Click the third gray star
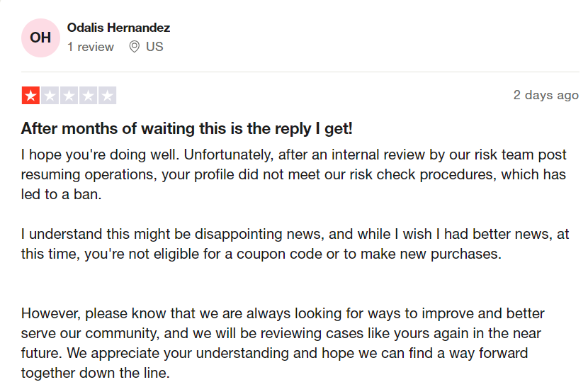The height and width of the screenshot is (387, 588). click(69, 96)
